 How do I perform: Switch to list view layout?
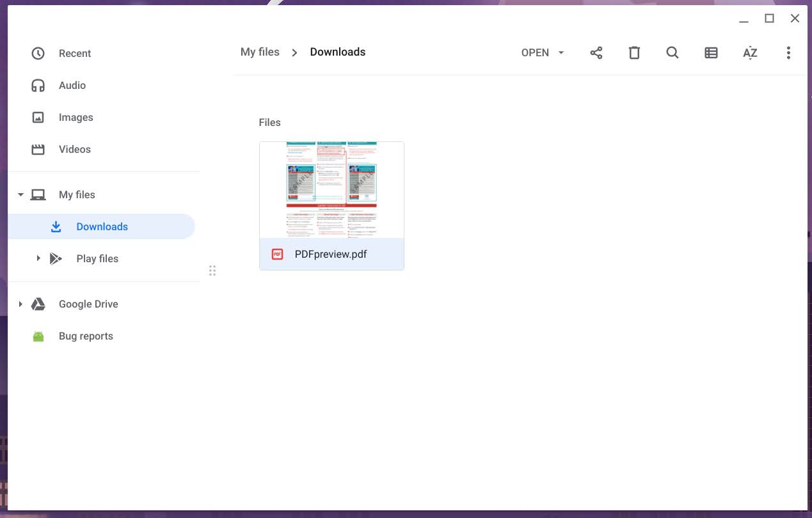(x=711, y=52)
